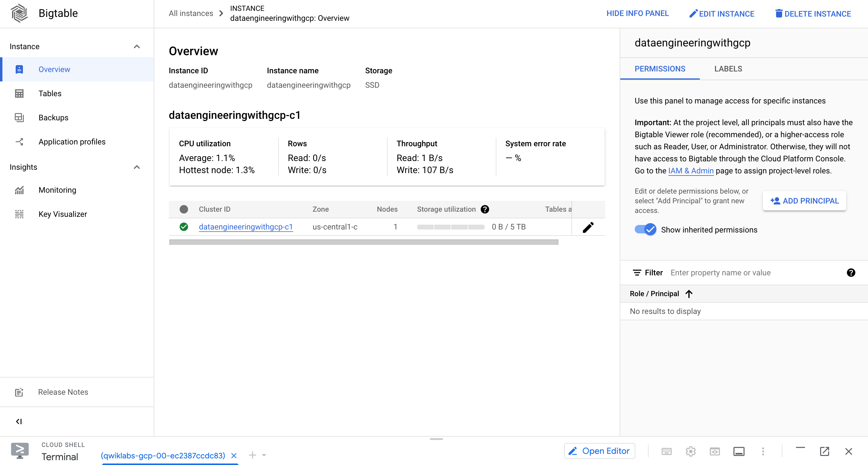Click Open Editor button
The height and width of the screenshot is (465, 868).
[599, 451]
